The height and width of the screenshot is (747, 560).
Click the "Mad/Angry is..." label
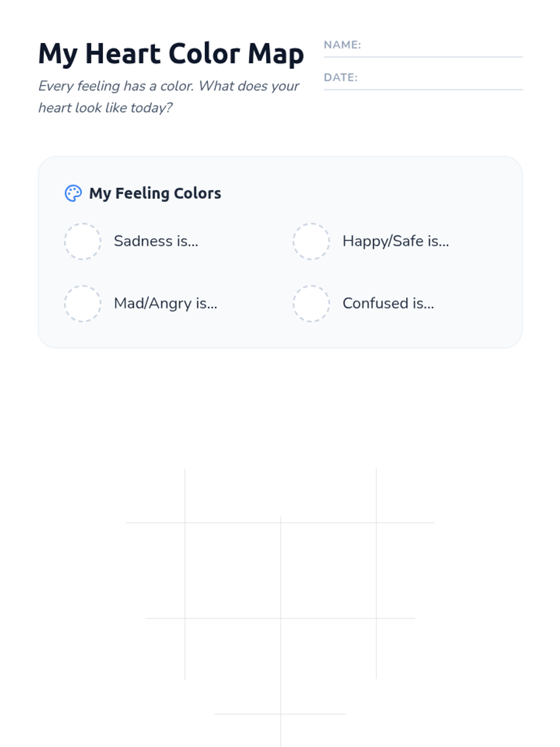(166, 303)
